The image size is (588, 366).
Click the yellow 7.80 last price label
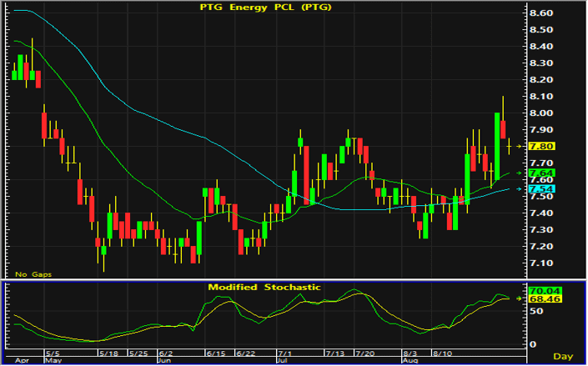541,146
